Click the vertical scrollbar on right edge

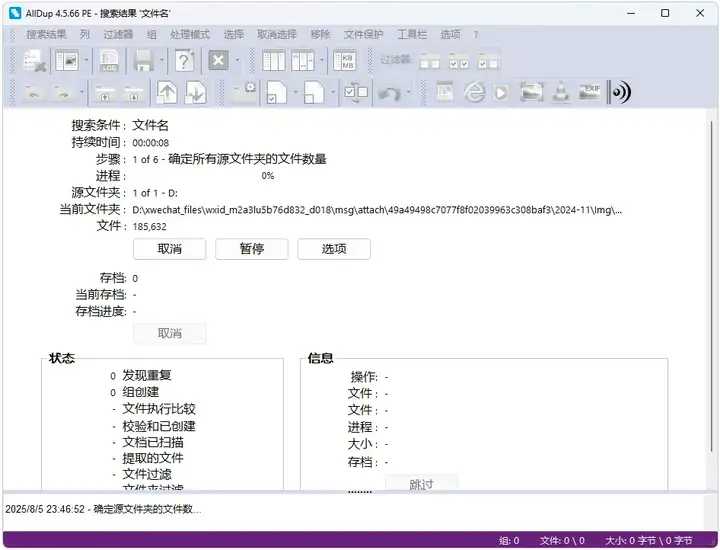click(x=711, y=285)
